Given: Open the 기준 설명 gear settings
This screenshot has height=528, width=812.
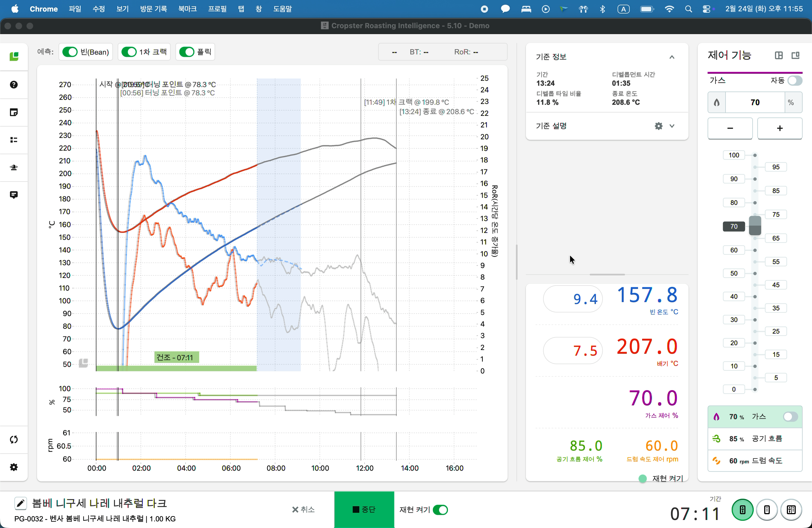Looking at the screenshot, I should [658, 126].
